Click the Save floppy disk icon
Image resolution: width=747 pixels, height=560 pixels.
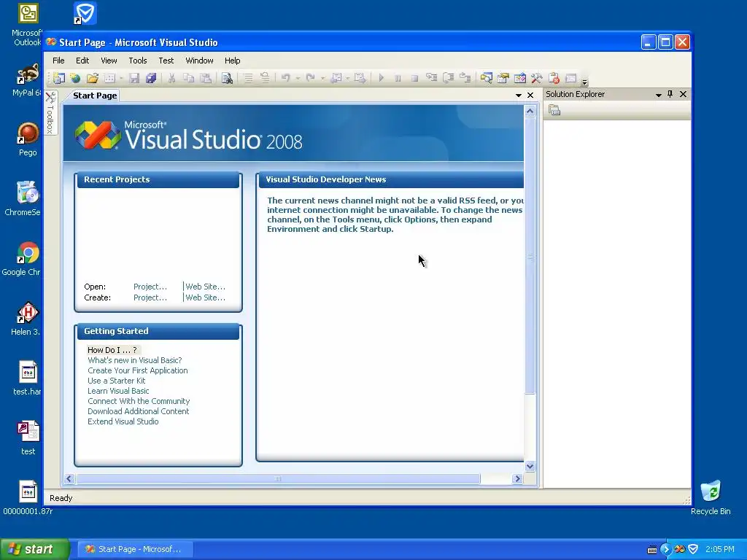[x=134, y=78]
